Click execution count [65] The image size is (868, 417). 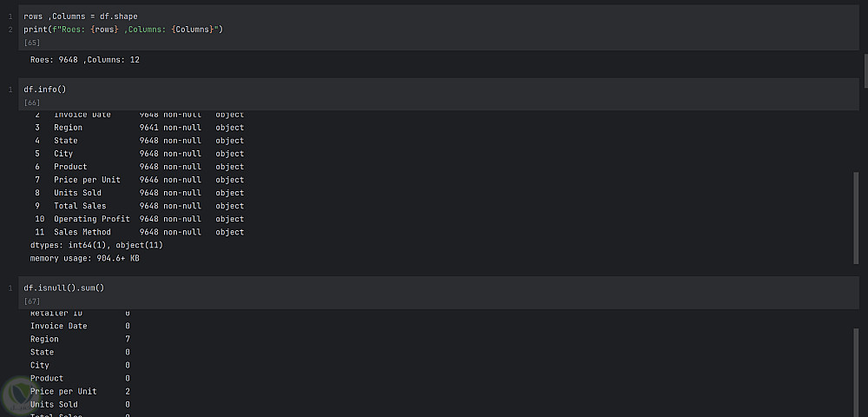pos(32,42)
